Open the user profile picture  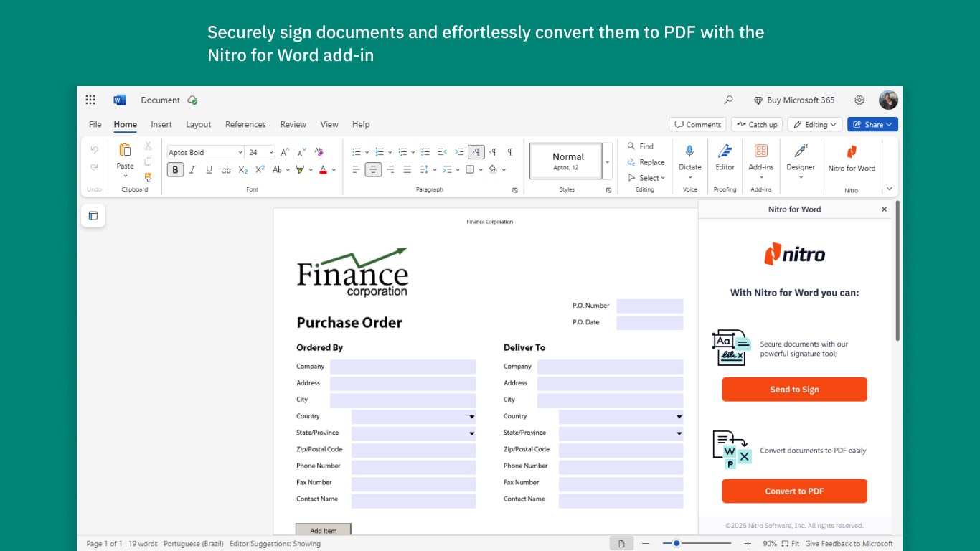point(888,100)
